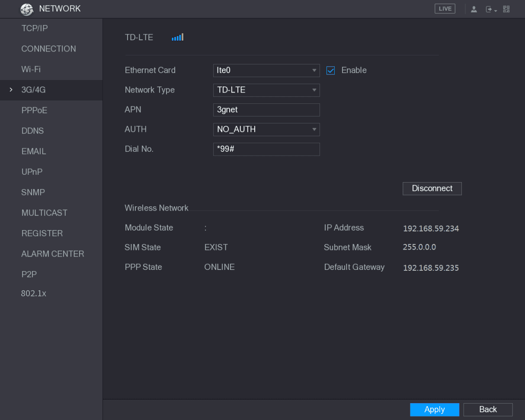Open the Network Type dropdown
Viewport: 525px width, 420px height.
click(x=266, y=90)
